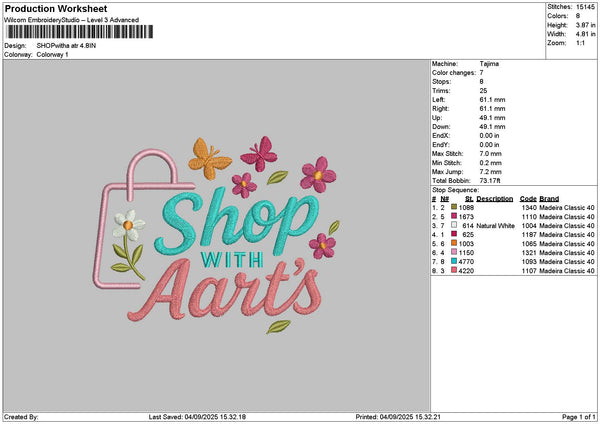Click the Max Stitch value 7.0 mm
Viewport: 600px width, 424px height.
point(490,154)
